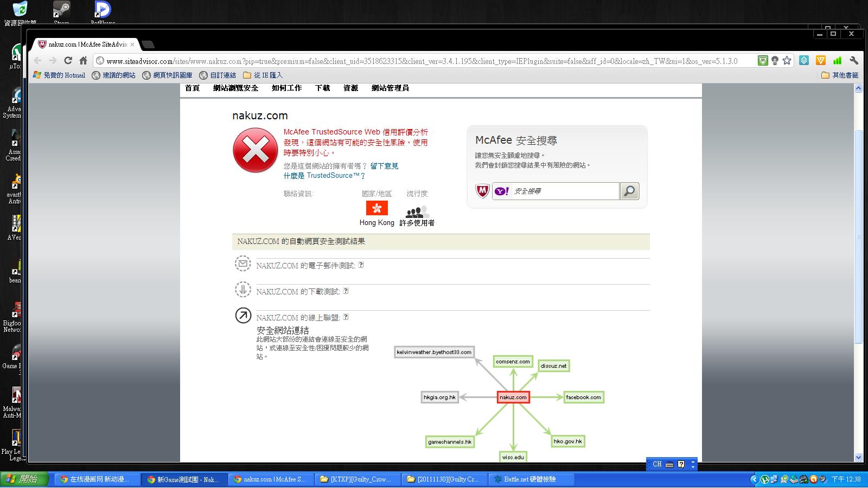
Task: Click the hkgia.org.hk node in the link graph
Action: (439, 397)
